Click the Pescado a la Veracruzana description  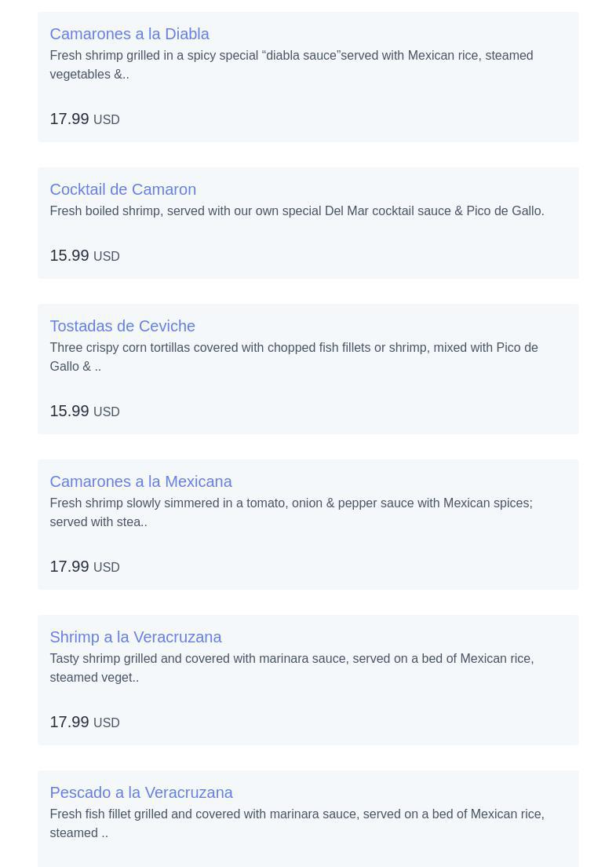tap(297, 823)
